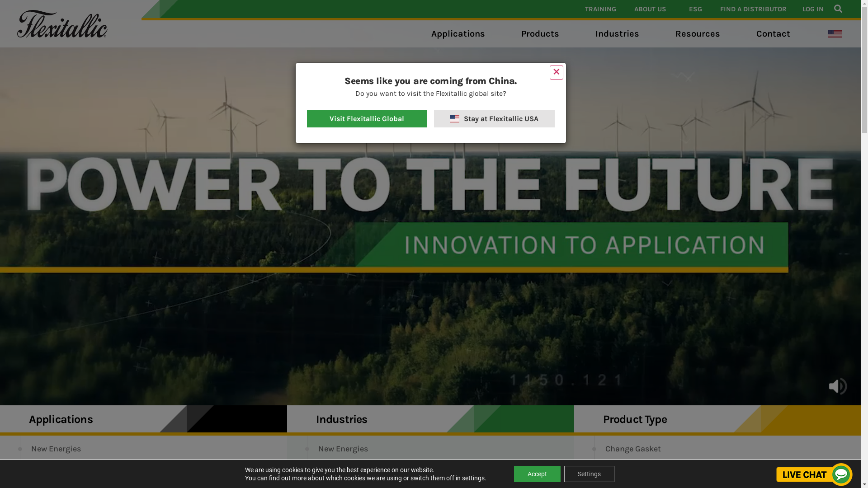Close the location popup with X
The width and height of the screenshot is (868, 488).
coord(557,72)
